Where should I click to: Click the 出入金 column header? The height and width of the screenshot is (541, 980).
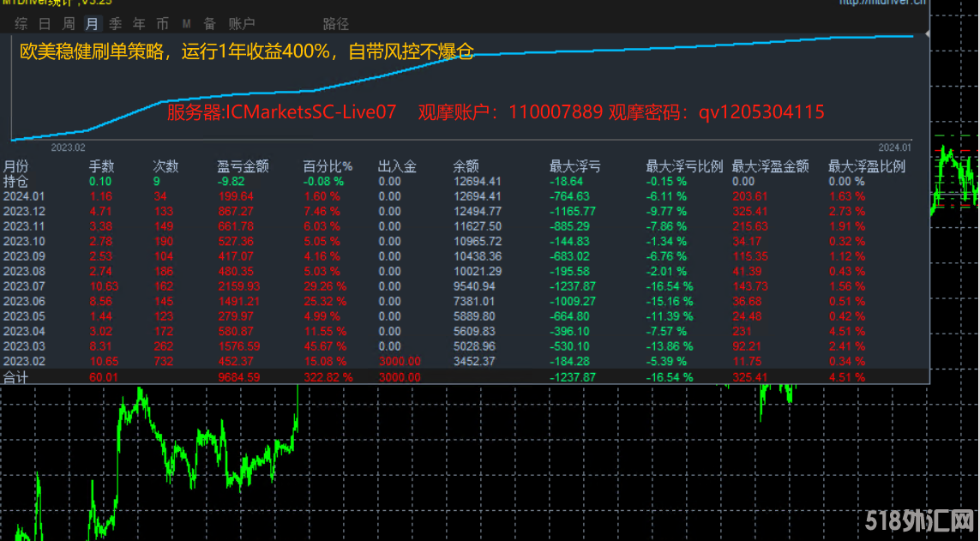coord(397,166)
